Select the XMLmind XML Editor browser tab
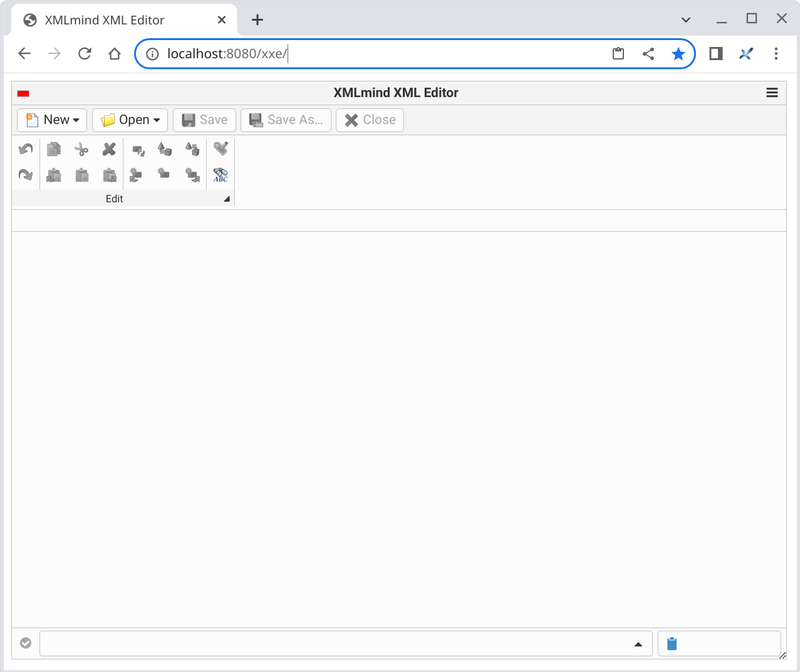Image resolution: width=800 pixels, height=672 pixels. pyautogui.click(x=125, y=20)
